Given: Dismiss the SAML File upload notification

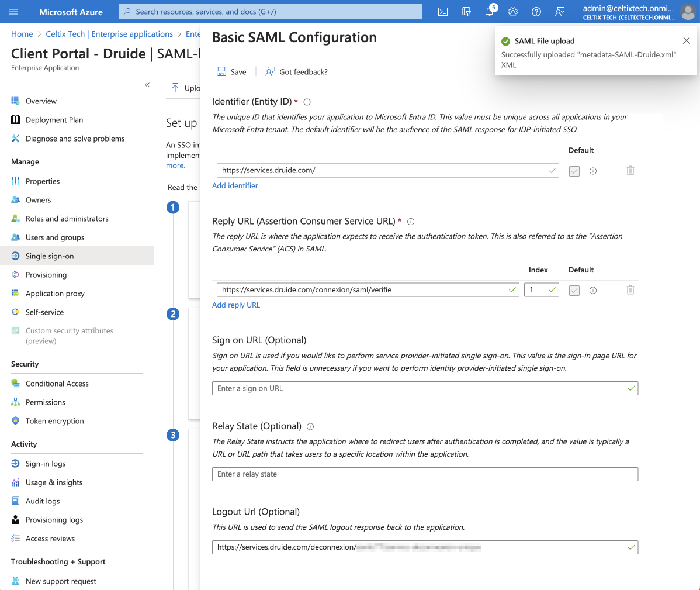Looking at the screenshot, I should click(x=687, y=40).
